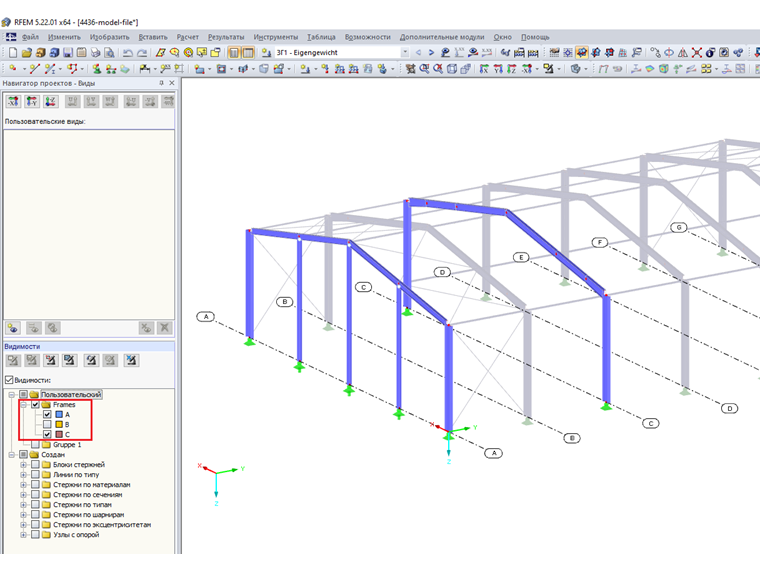760x570 pixels.
Task: Click the New file icon
Action: [x=13, y=52]
